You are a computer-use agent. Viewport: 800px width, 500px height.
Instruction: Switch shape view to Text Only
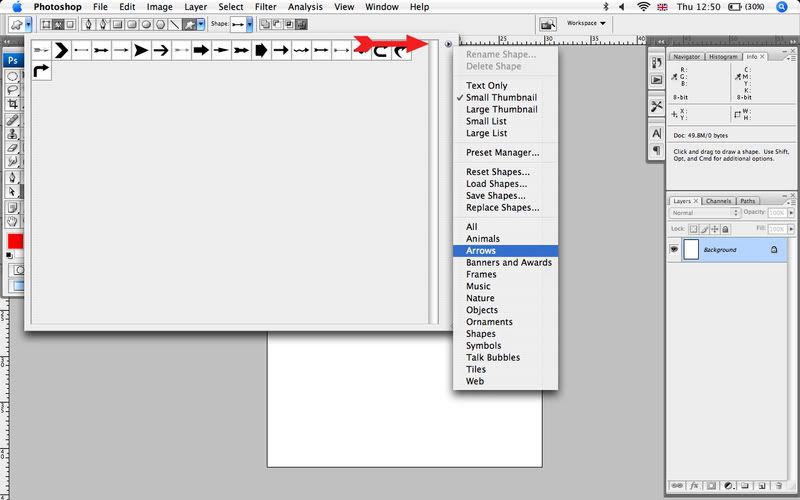[486, 86]
